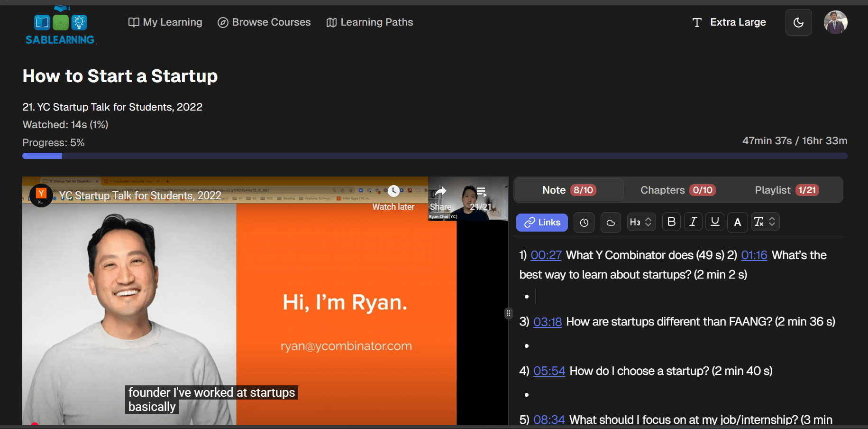Insert a timestamp using the clock icon
This screenshot has height=429, width=868.
click(584, 222)
